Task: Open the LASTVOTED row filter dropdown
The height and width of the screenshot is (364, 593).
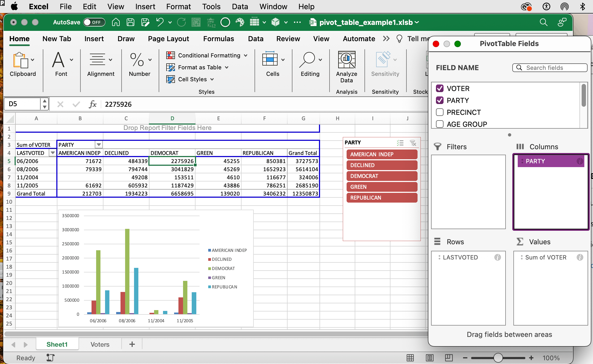Action: 53,153
